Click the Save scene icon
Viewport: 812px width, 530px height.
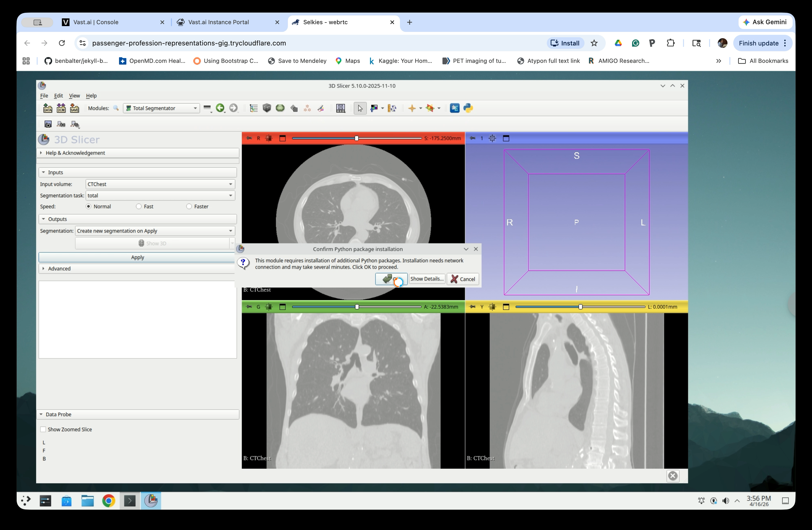click(x=74, y=108)
